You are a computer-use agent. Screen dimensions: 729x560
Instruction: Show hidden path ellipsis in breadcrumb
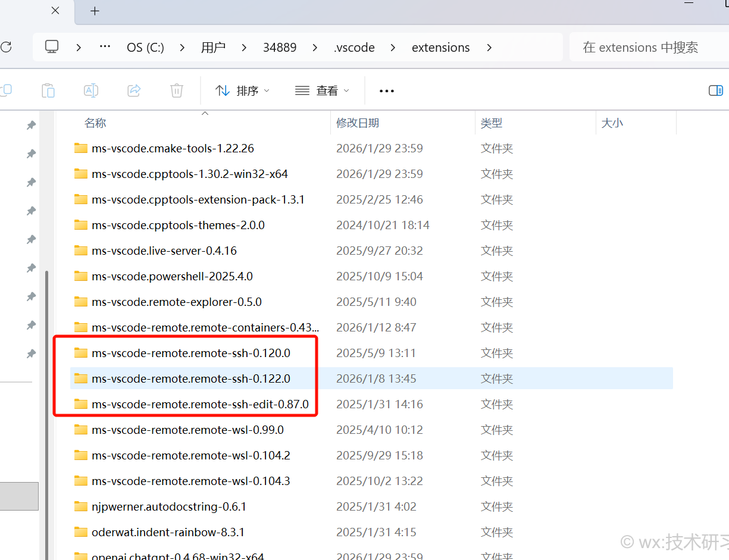tap(105, 47)
